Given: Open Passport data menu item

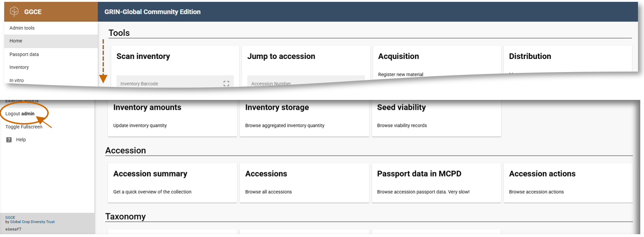Looking at the screenshot, I should coord(24,54).
